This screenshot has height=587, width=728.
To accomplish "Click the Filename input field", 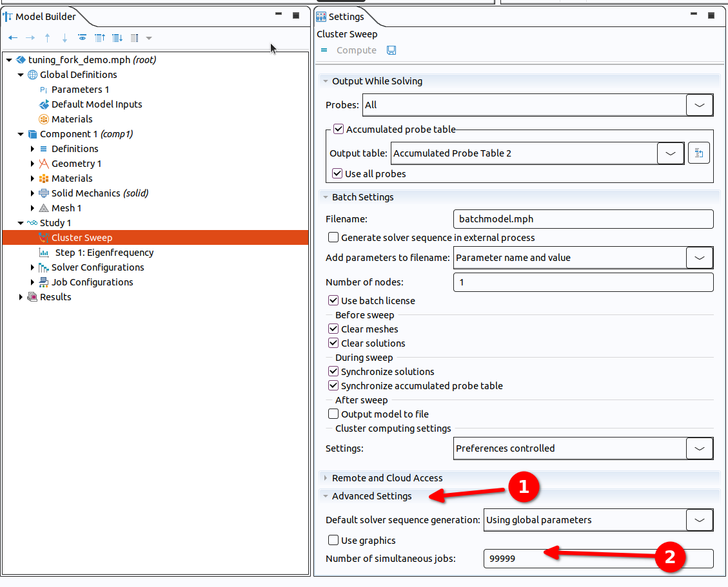I will [x=583, y=219].
